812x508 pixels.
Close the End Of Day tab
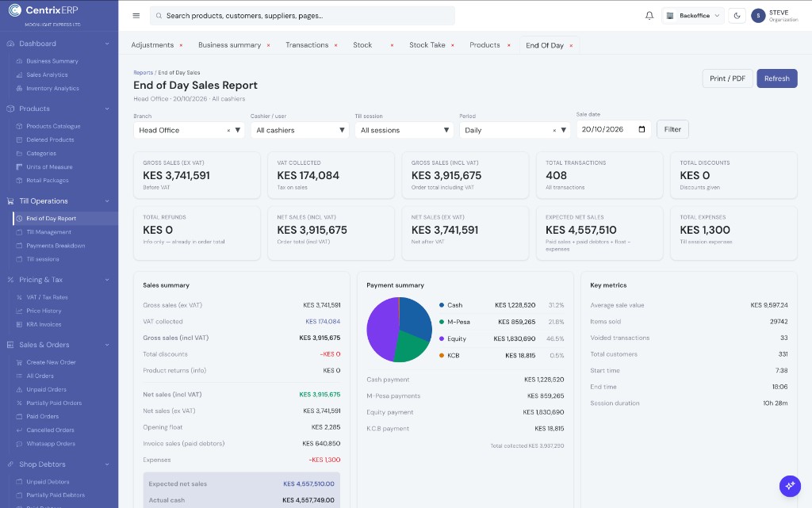[571, 45]
